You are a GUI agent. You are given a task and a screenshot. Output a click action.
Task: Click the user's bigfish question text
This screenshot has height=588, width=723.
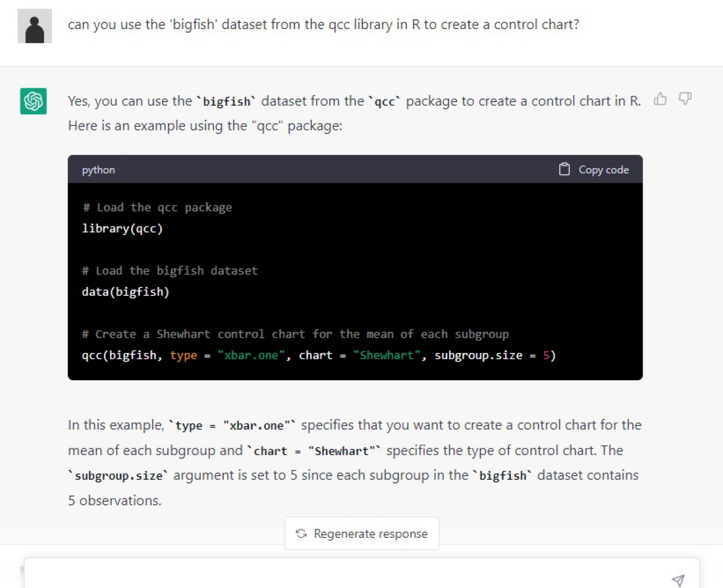(x=323, y=26)
